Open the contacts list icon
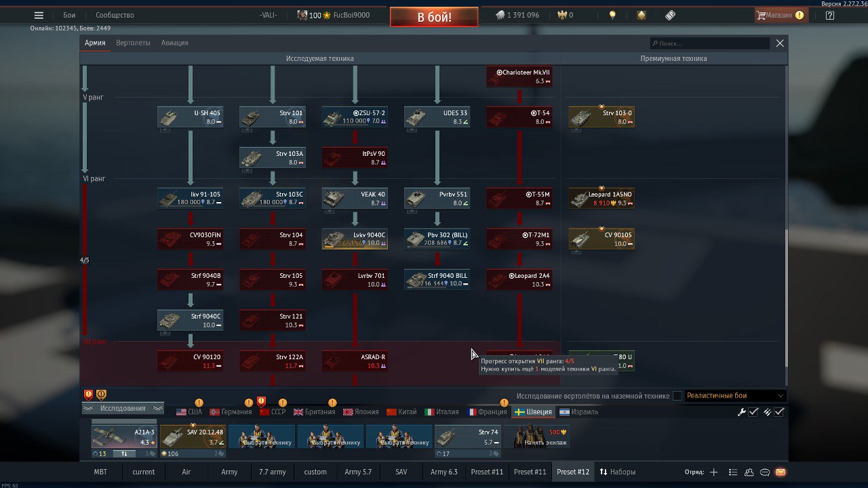Screen dimensions: 868x488 tap(733, 472)
